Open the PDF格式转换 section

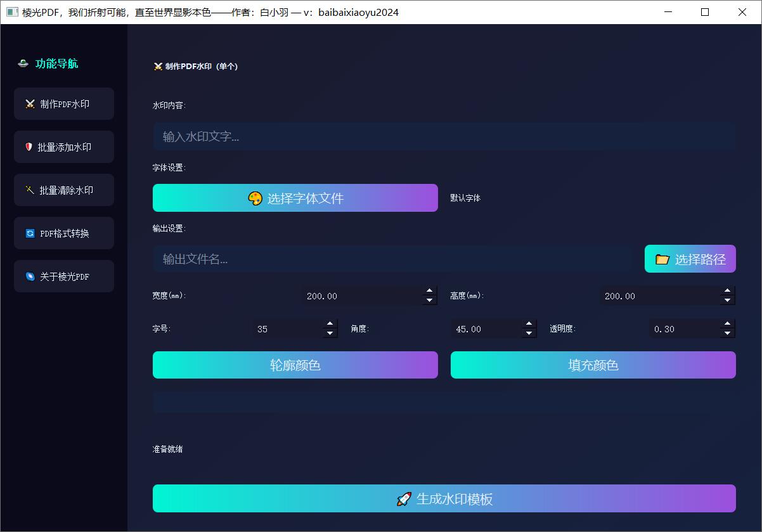pyautogui.click(x=63, y=233)
